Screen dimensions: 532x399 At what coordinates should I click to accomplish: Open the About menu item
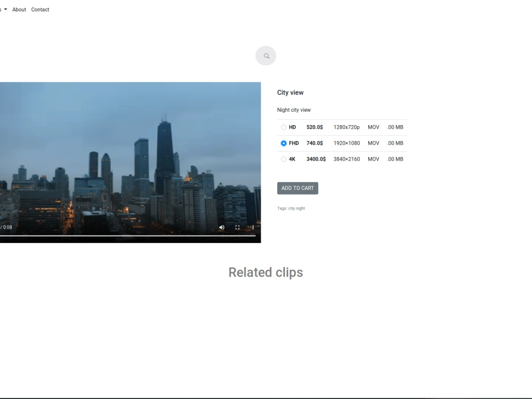click(x=19, y=10)
